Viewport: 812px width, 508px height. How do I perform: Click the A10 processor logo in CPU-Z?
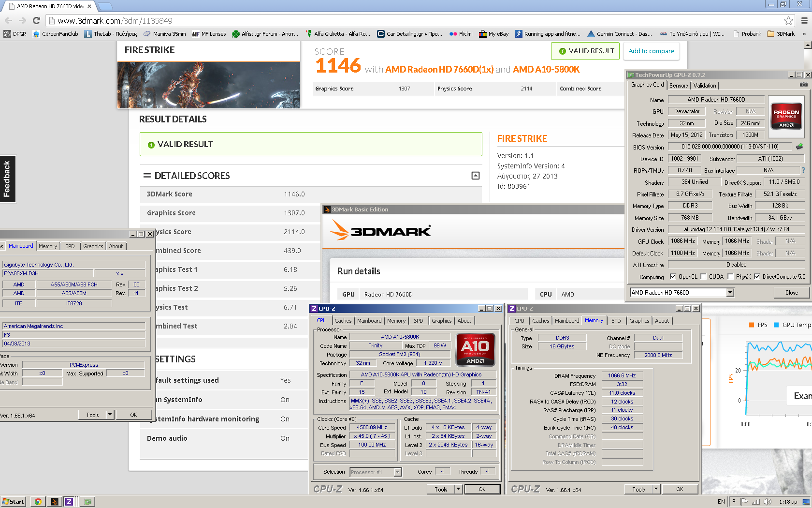[x=475, y=349]
